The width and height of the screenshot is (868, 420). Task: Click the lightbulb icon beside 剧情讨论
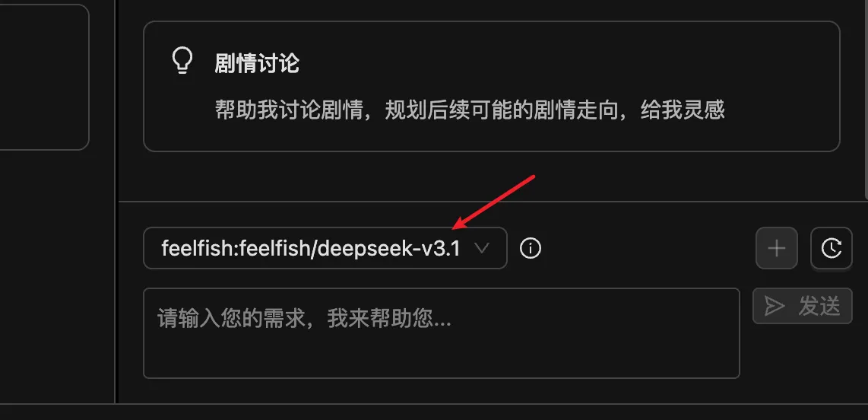182,61
